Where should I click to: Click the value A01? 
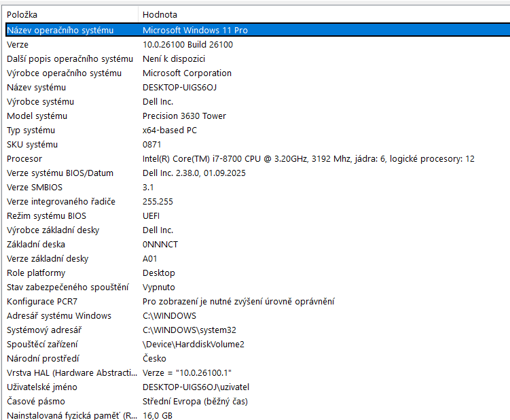149,259
